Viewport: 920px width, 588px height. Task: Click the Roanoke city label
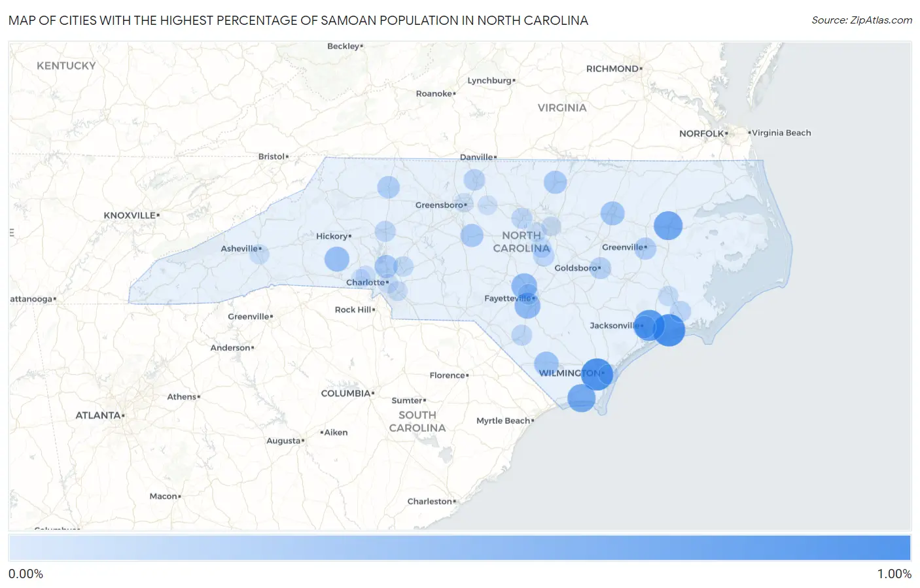[x=434, y=94]
